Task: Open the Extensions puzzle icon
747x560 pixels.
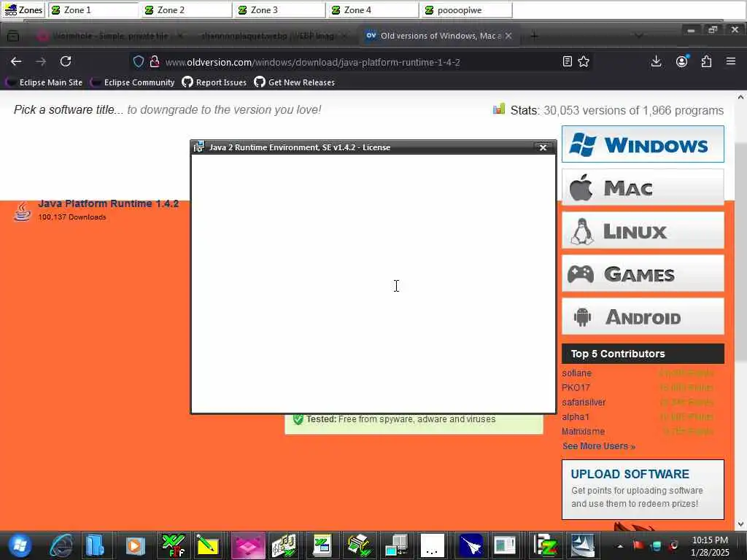Action: pyautogui.click(x=706, y=61)
